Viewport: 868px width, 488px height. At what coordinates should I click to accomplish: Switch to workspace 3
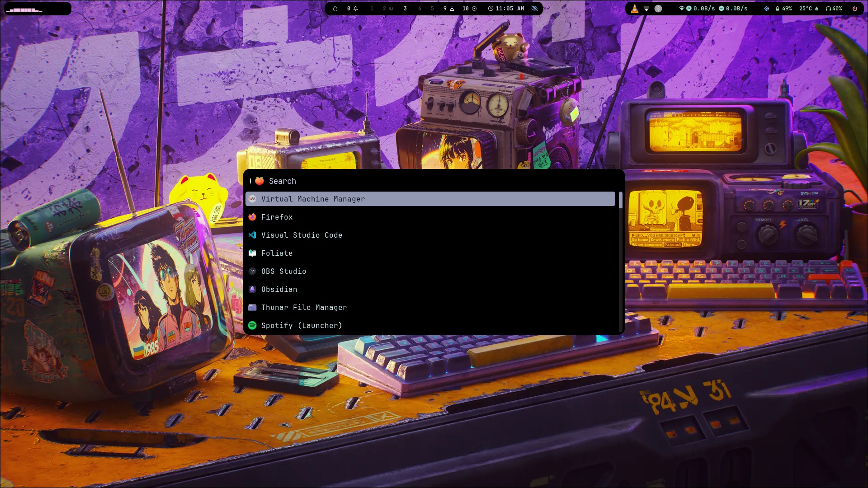405,9
